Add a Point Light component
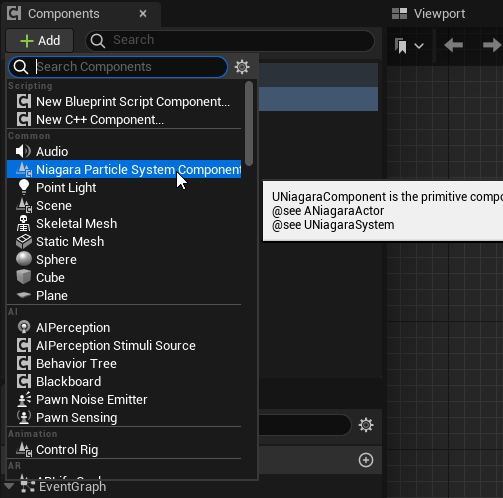Screen dimensions: 503x498 pos(124,188)
